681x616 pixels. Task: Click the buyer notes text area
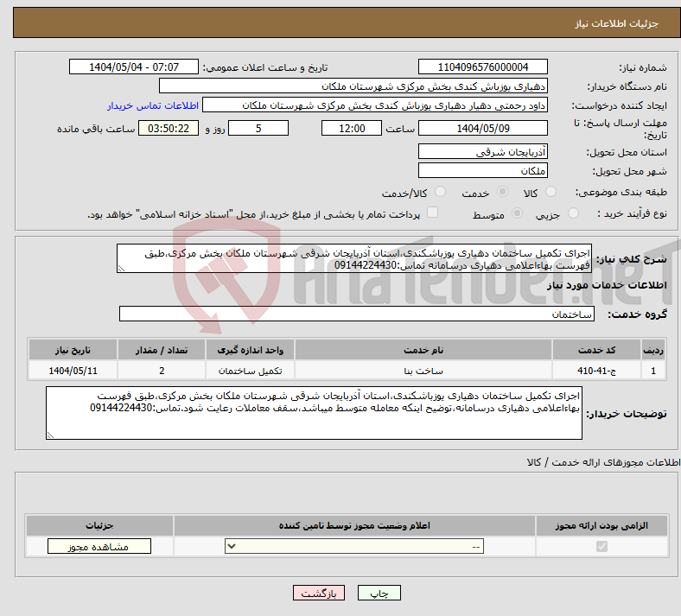point(314,413)
